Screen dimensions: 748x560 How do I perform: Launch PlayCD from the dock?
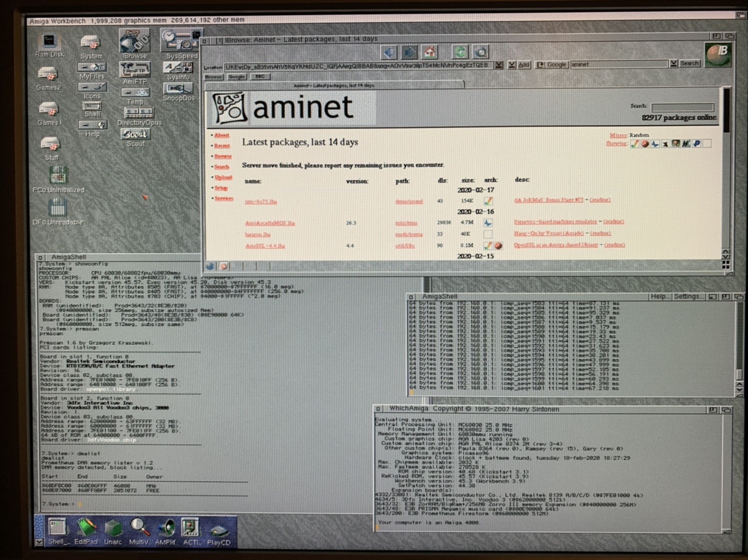(x=219, y=533)
